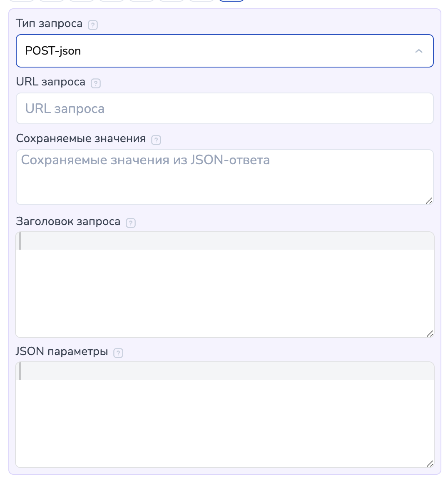Open help tooltip for Сохраняемые значения
Screen dimensions: 448x481
coord(156,140)
